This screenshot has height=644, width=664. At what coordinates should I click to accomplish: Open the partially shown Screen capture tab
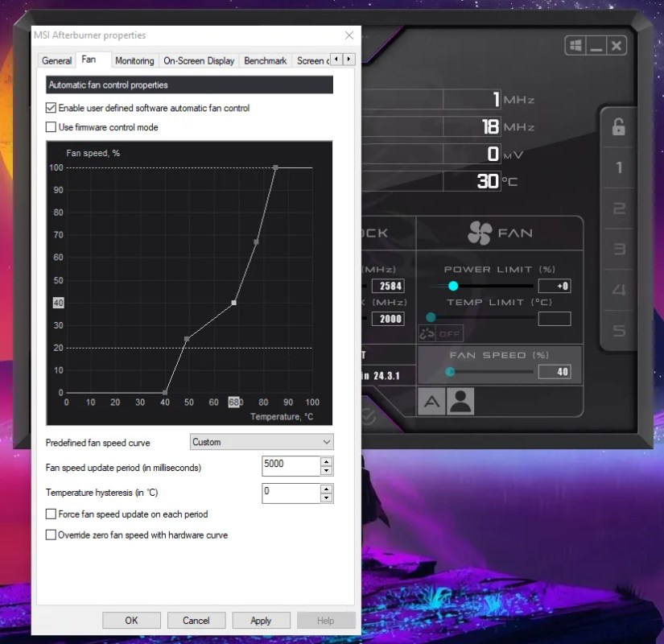(312, 60)
